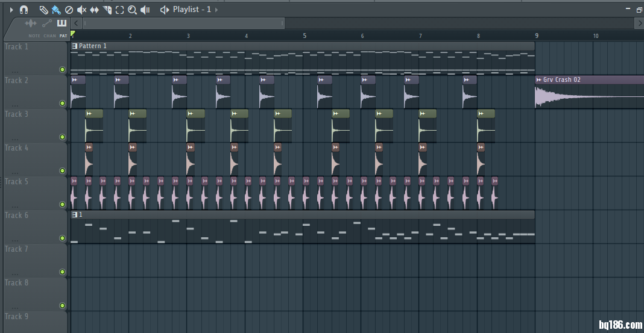This screenshot has width=644, height=333.
Task: Select the Mute tool
Action: (81, 10)
